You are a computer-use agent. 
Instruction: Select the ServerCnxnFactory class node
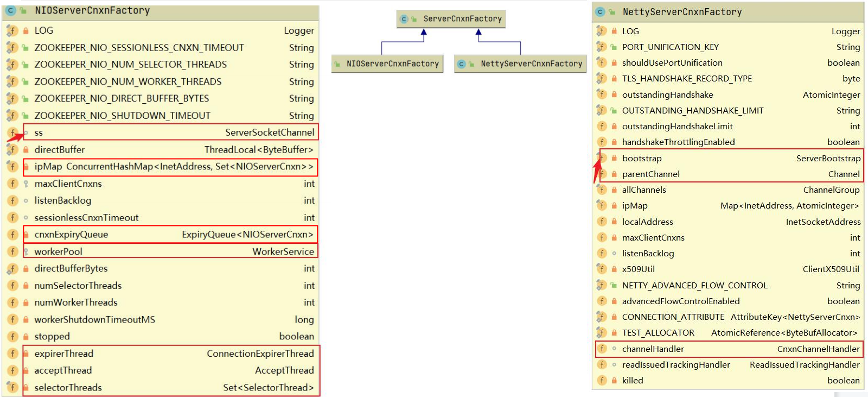click(451, 18)
